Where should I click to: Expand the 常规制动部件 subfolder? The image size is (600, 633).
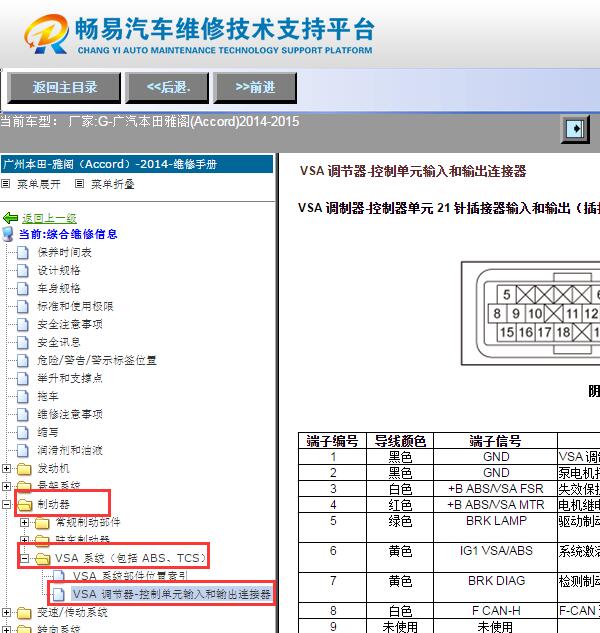click(x=24, y=522)
